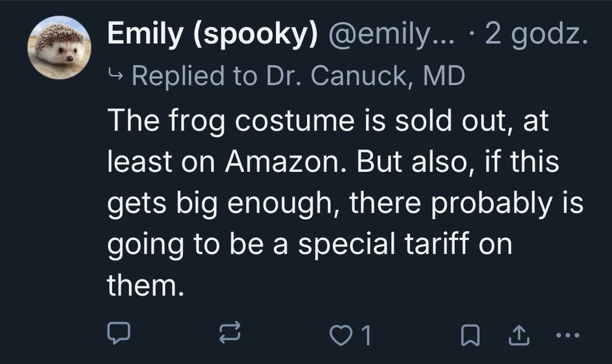Reply to Emily's post with the comment icon
The width and height of the screenshot is (612, 364).
coord(119,333)
